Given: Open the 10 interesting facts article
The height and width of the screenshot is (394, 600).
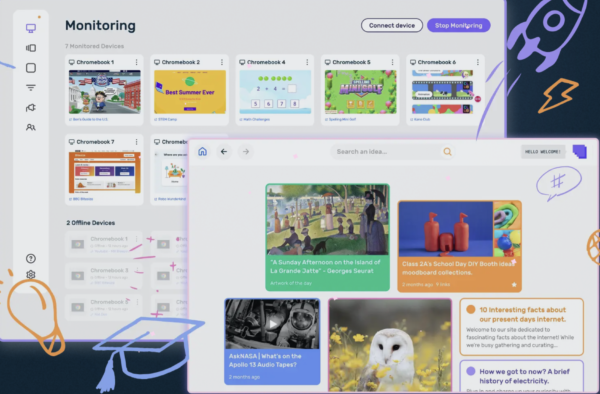Looking at the screenshot, I should tap(522, 327).
